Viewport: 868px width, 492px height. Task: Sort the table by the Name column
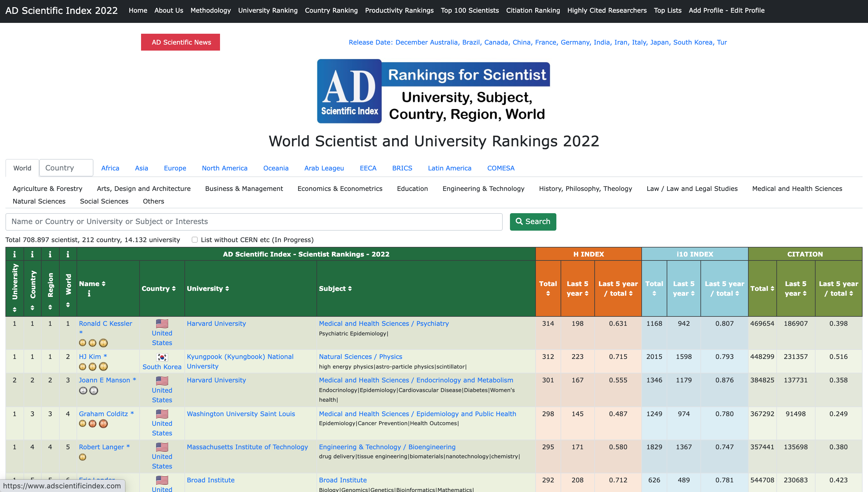[103, 284]
